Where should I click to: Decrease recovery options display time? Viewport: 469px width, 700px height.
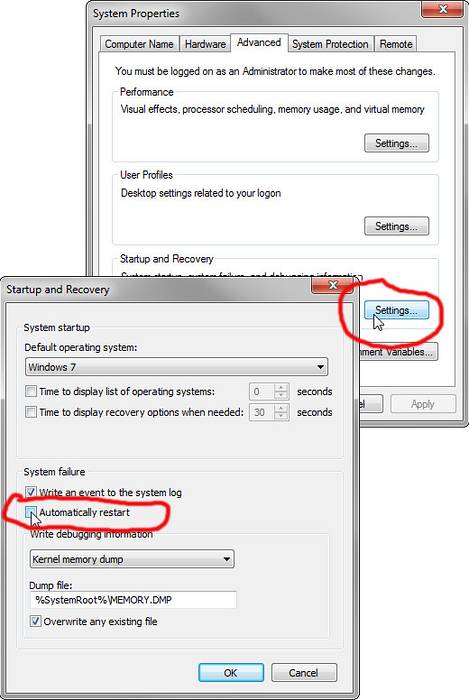coord(281,416)
